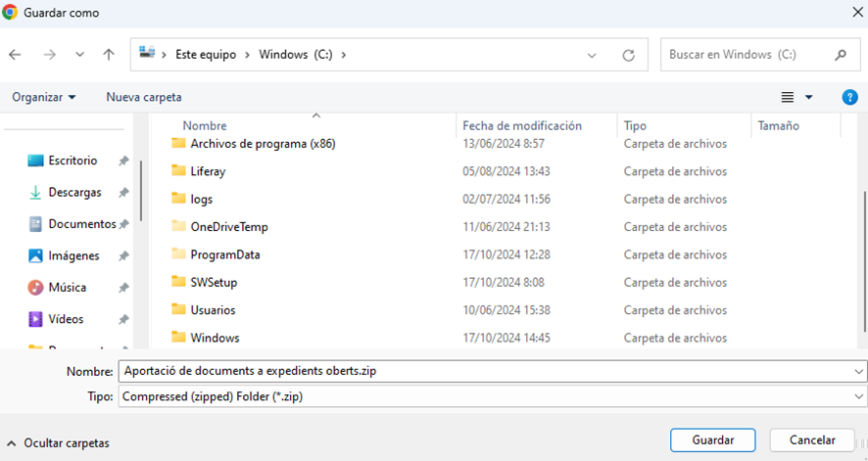Select the ProgramData folder
The width and height of the screenshot is (868, 461).
click(225, 254)
